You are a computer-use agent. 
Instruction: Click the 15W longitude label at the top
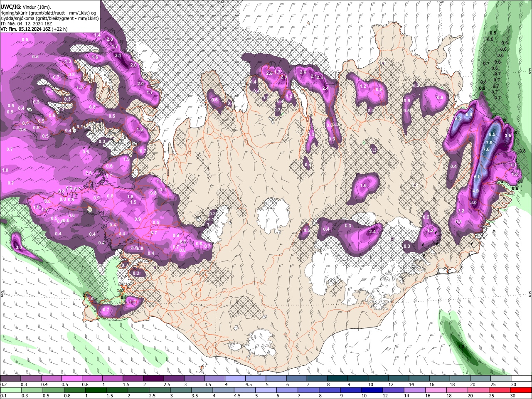(440, 2)
